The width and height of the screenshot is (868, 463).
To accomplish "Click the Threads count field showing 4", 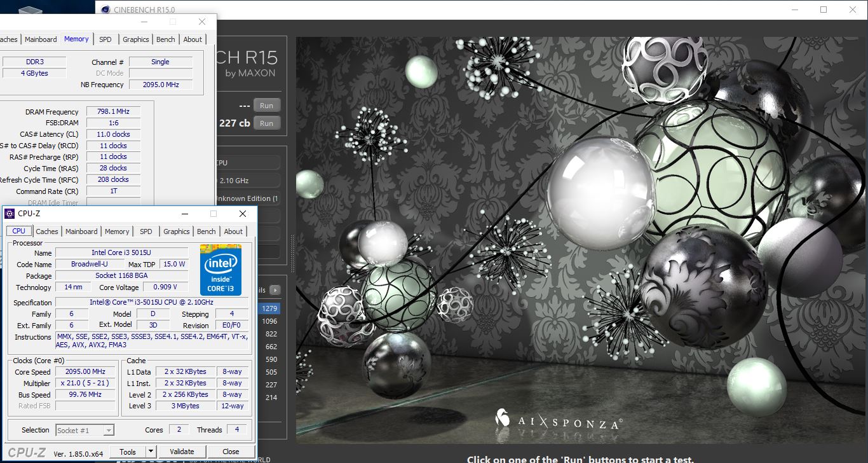I will [x=236, y=429].
